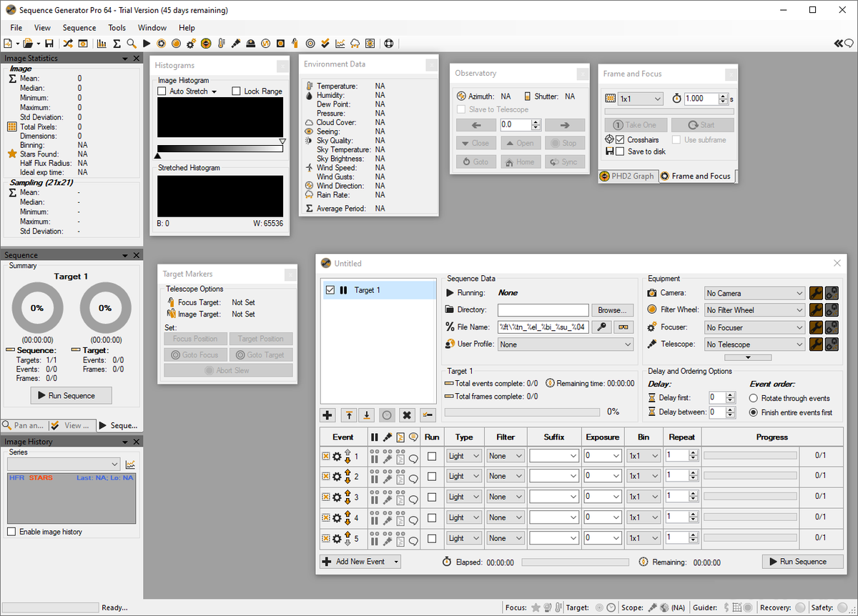The height and width of the screenshot is (616, 858).
Task: Open camera connection settings wrench icon
Action: [x=815, y=293]
